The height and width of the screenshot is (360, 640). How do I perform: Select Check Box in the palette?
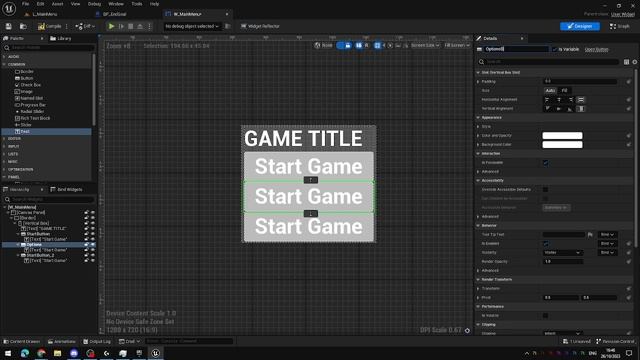pos(28,85)
